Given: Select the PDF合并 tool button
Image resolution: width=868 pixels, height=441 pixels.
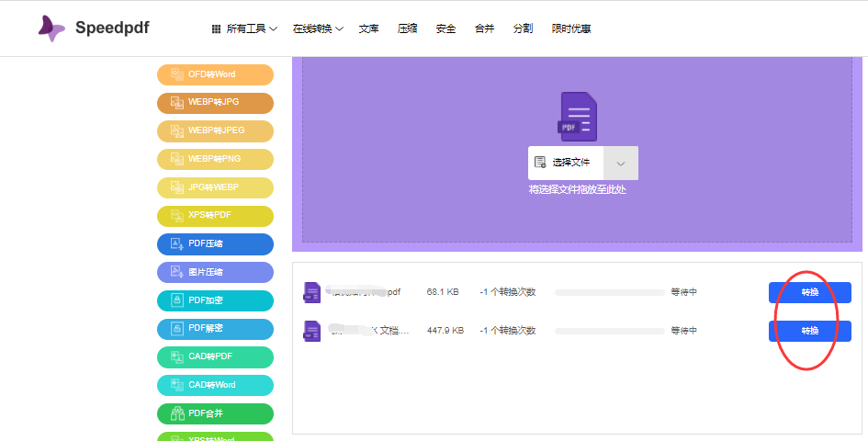Looking at the screenshot, I should 215,413.
